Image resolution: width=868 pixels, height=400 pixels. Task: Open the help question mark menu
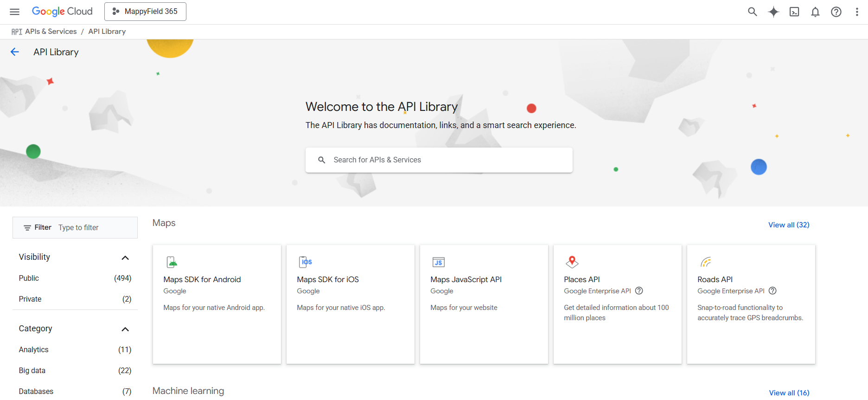pyautogui.click(x=836, y=12)
